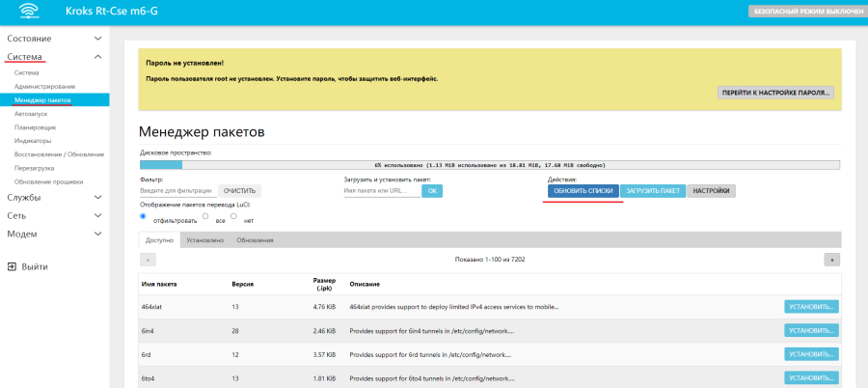Click the disk space usage bar
This screenshot has height=388, width=868.
490,165
